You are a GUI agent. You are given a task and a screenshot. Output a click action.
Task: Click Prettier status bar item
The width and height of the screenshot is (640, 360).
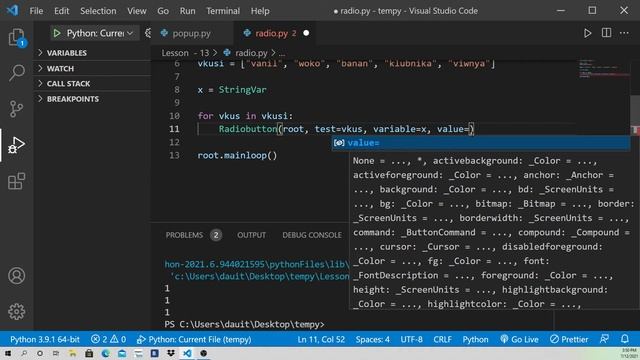569,339
